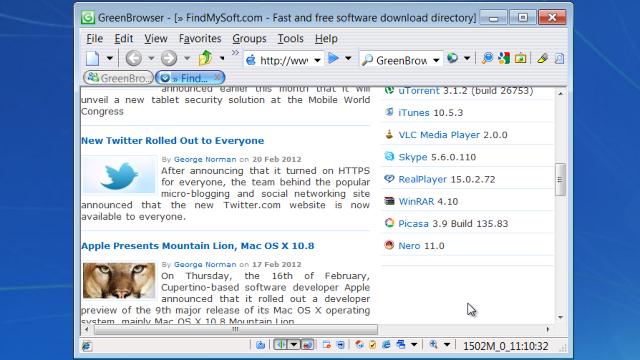Open the dropdown next to the Go arrow
The height and width of the screenshot is (360, 640).
[x=348, y=59]
